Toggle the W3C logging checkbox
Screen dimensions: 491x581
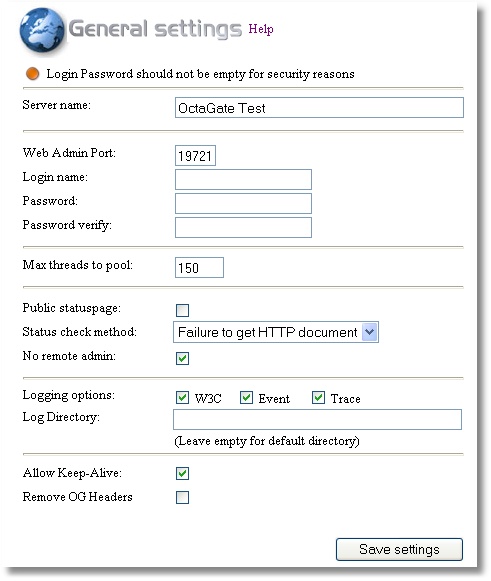(x=182, y=398)
